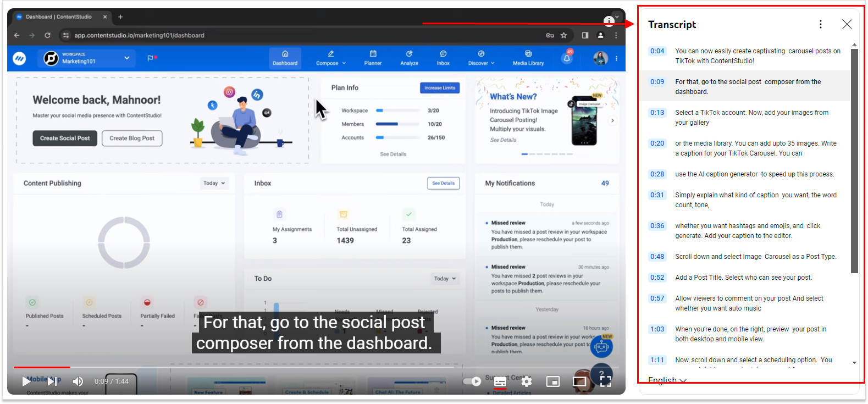Jump to transcript timestamp 1:03
Image resolution: width=868 pixels, height=404 pixels.
coord(657,329)
